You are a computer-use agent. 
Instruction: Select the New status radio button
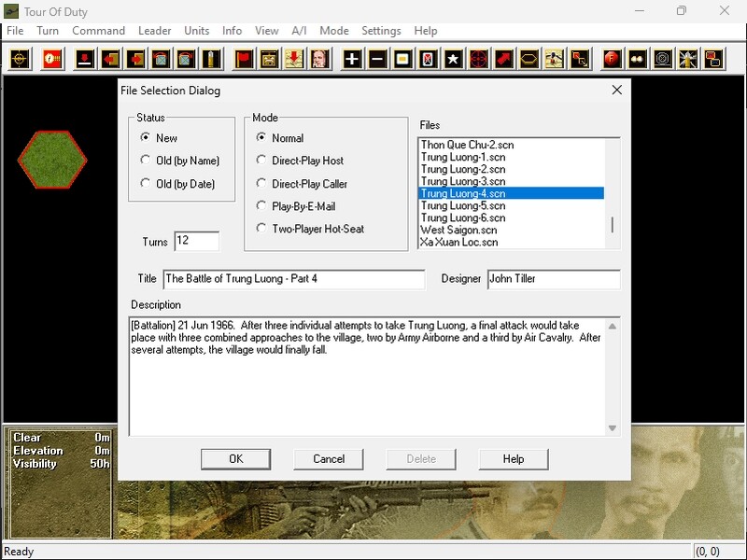(x=146, y=137)
